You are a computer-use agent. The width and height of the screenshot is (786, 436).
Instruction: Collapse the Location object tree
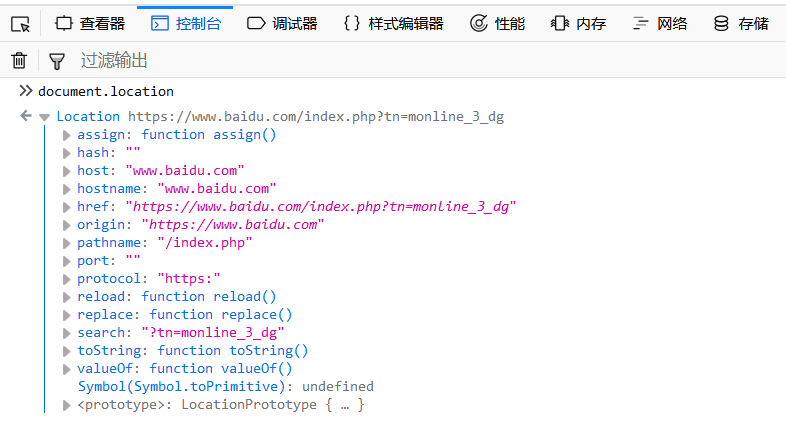(x=45, y=117)
